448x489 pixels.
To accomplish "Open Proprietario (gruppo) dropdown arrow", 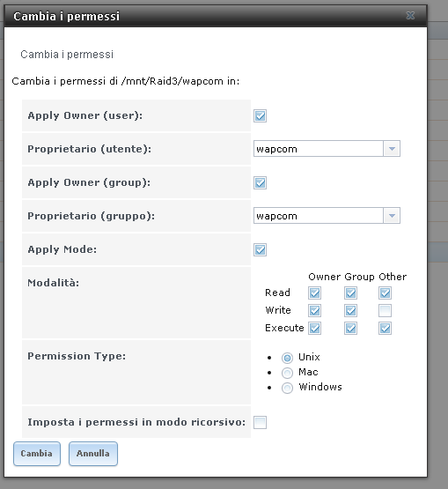I will [x=392, y=216].
